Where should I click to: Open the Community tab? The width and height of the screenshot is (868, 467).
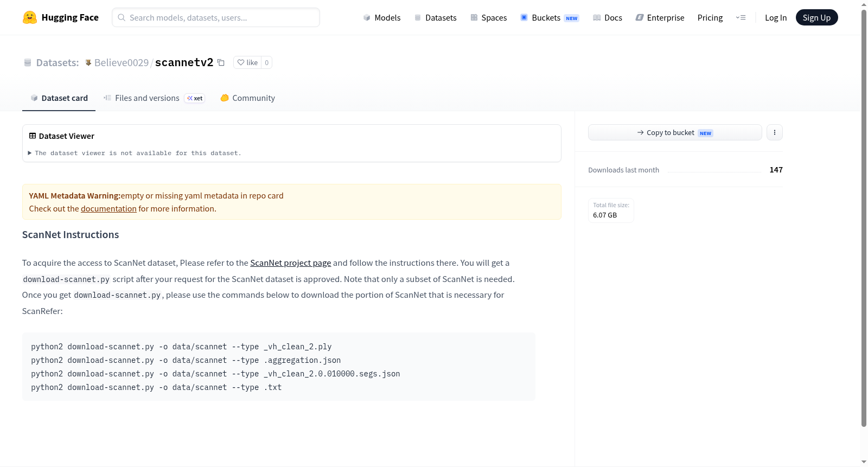(x=247, y=98)
